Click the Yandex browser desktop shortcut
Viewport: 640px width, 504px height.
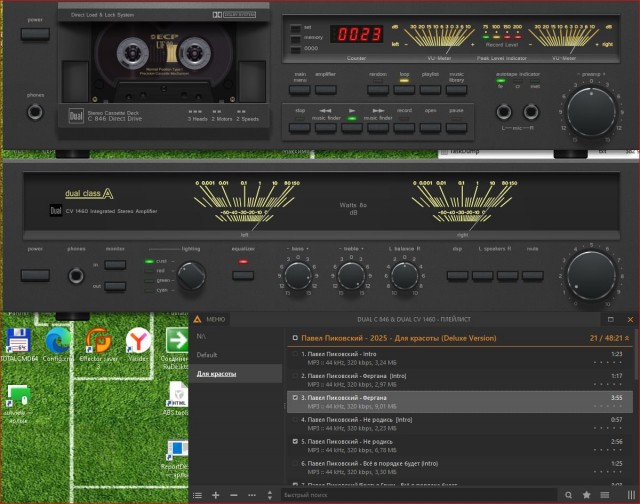tap(138, 345)
